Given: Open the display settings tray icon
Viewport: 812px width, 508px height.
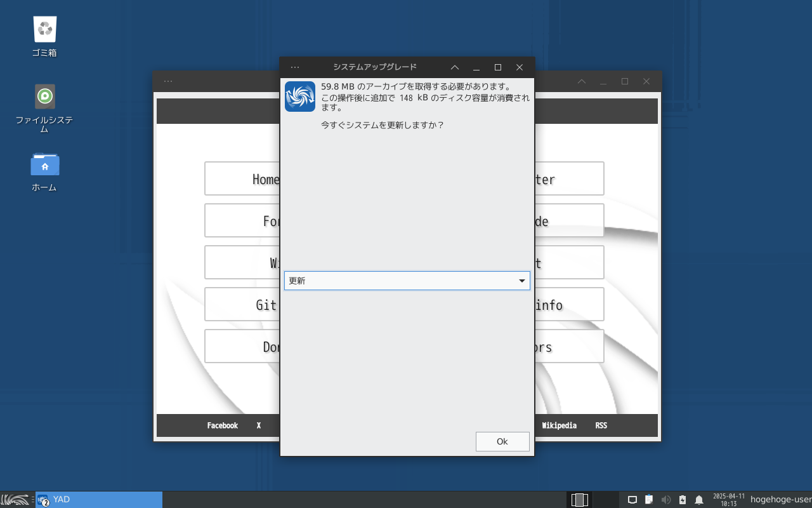Looking at the screenshot, I should coord(632,500).
